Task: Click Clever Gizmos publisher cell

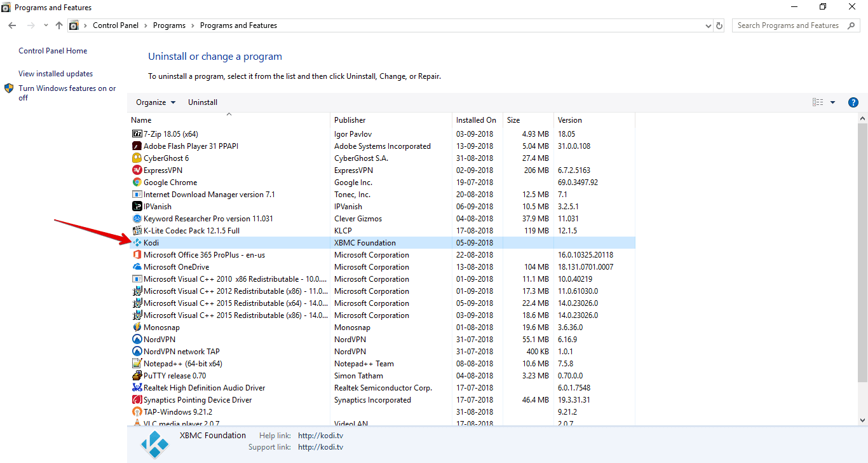Action: coord(359,219)
